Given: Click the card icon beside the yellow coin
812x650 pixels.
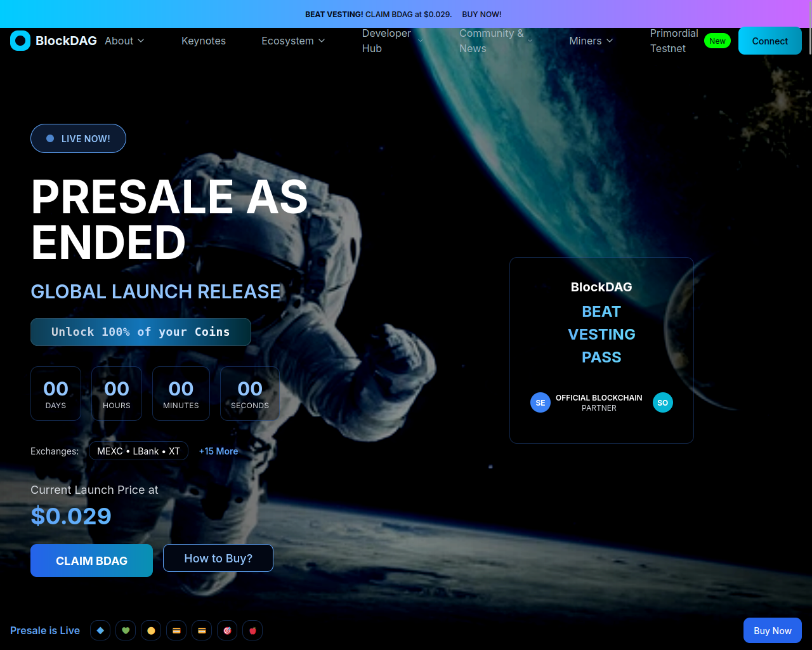Looking at the screenshot, I should [176, 630].
